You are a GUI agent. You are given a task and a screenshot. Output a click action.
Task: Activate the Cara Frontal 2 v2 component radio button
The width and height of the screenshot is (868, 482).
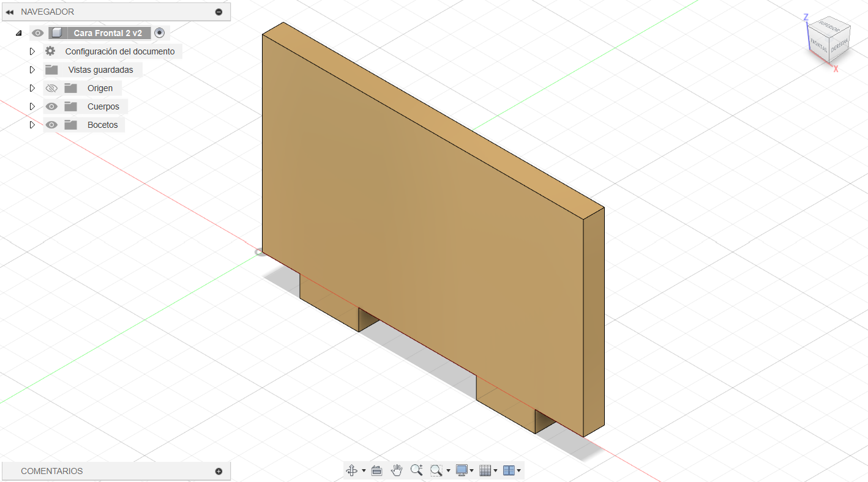pos(160,33)
